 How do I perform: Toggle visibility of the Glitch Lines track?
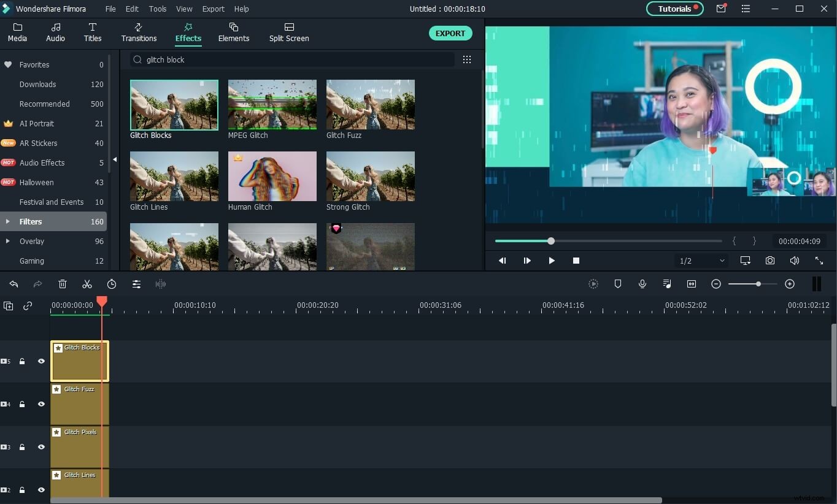(x=41, y=490)
